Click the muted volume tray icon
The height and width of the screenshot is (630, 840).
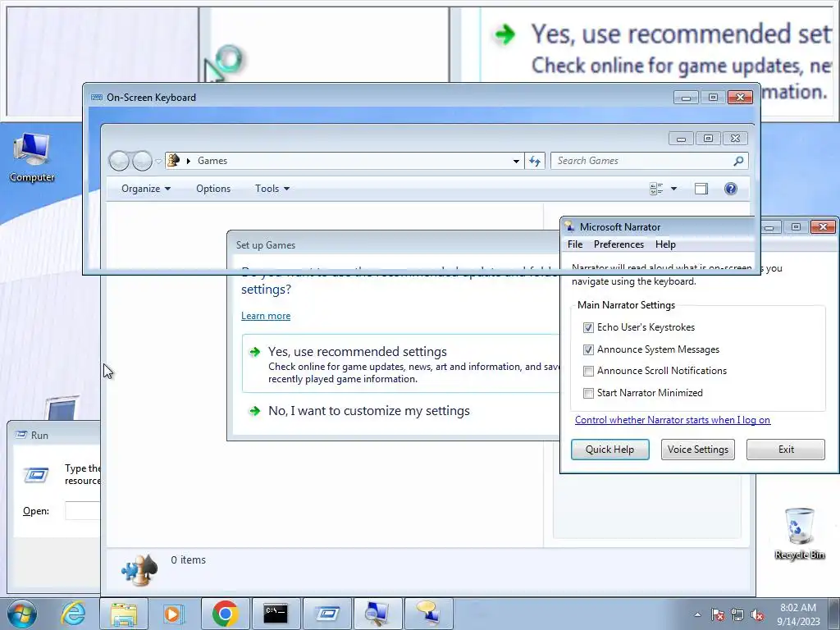coord(757,614)
